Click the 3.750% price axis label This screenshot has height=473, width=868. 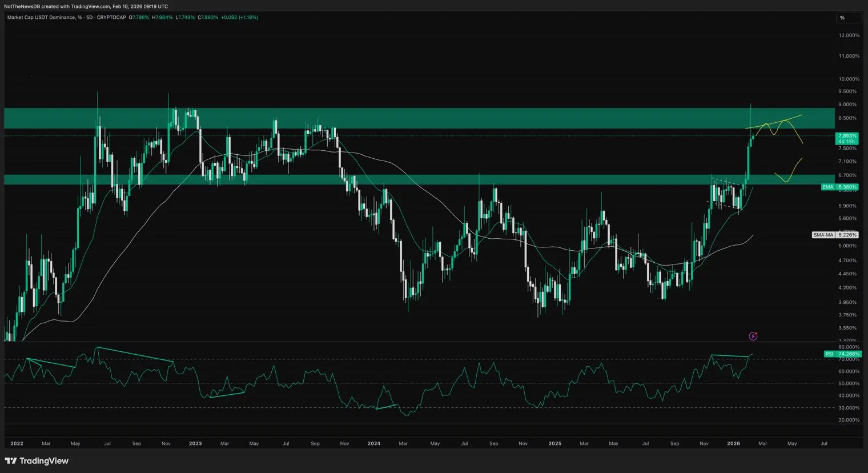coord(847,315)
